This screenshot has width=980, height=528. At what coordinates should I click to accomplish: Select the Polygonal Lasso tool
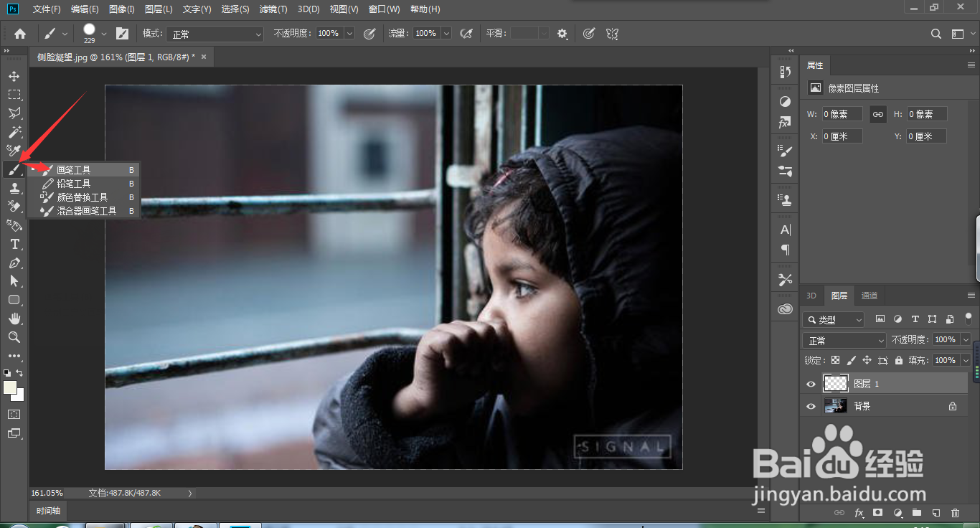[x=14, y=113]
